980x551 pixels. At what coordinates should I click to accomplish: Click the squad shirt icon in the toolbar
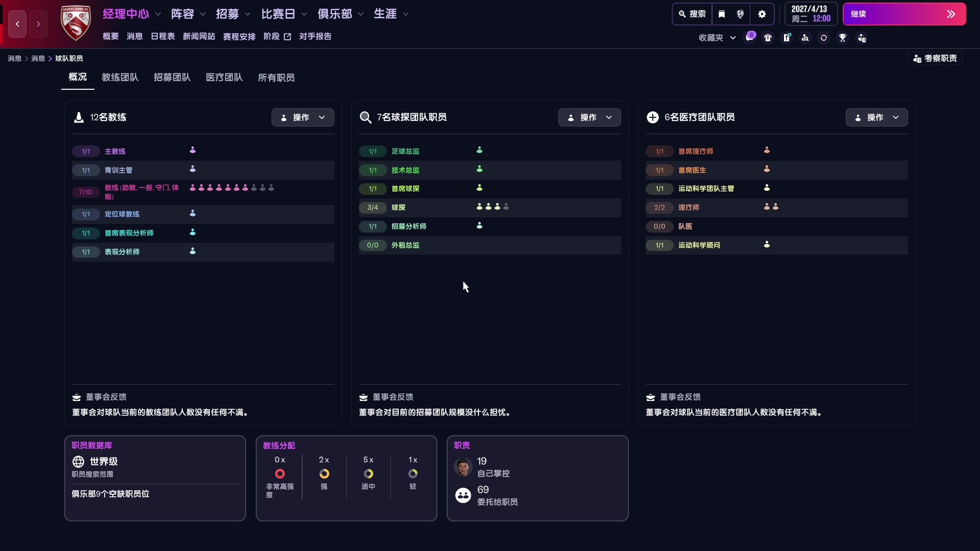[768, 37]
